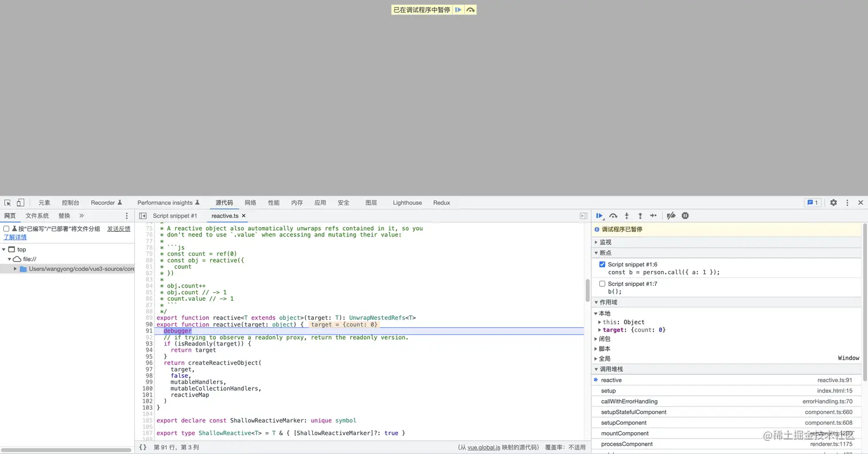Collapse the 'top' frame tree node
Screen dimensions: 868x454
(x=4, y=250)
